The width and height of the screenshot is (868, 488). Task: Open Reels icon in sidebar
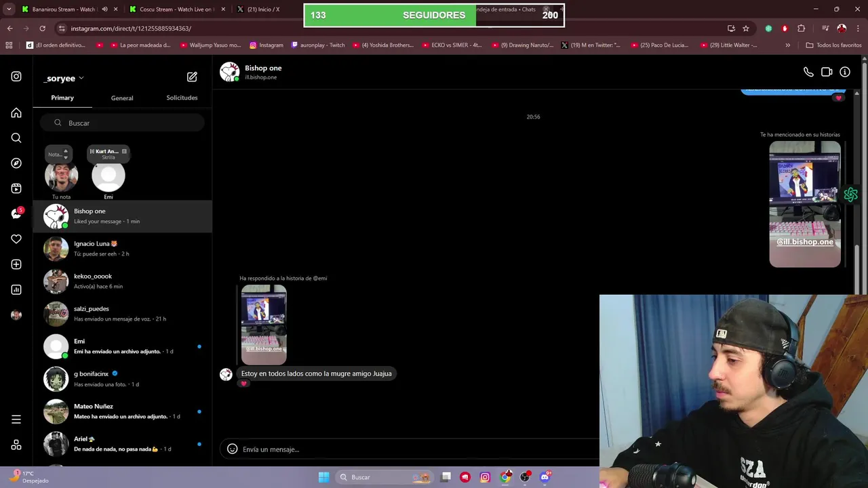point(16,188)
